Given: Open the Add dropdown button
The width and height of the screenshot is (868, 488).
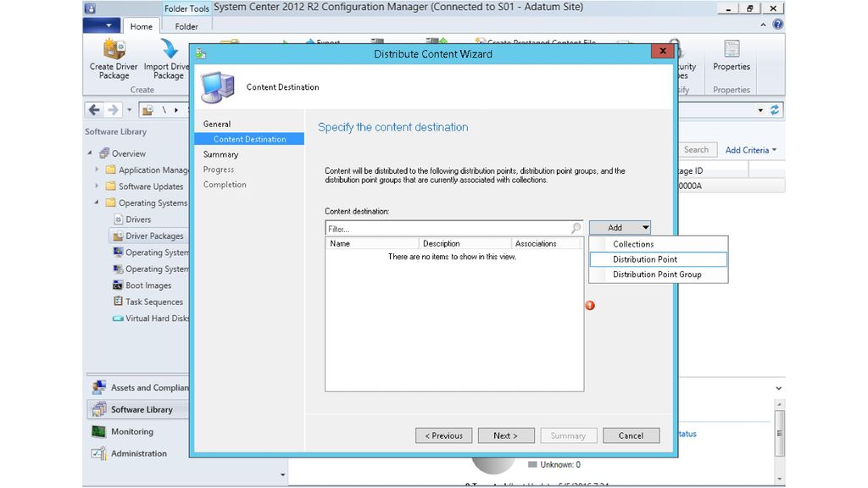Looking at the screenshot, I should click(620, 227).
